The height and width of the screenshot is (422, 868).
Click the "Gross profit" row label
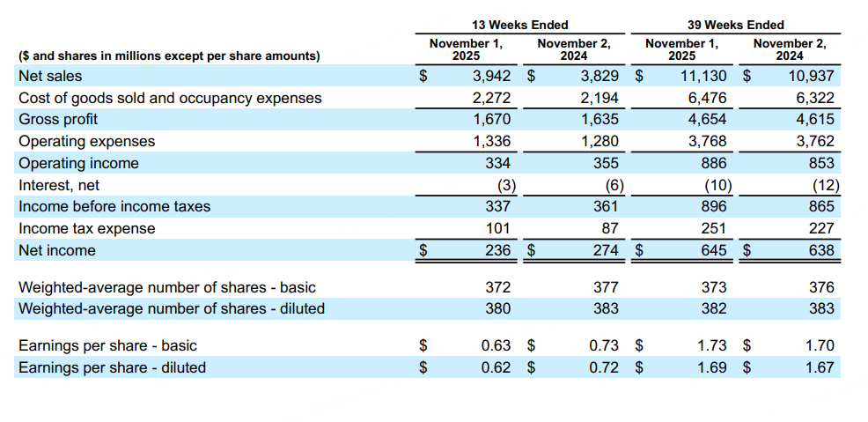(x=58, y=119)
